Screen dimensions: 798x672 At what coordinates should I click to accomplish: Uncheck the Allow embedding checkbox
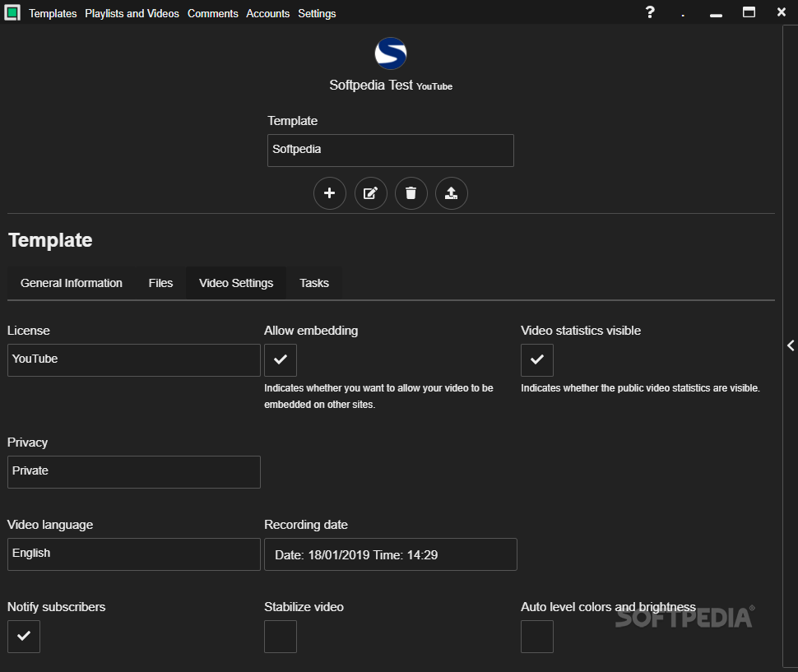tap(281, 360)
